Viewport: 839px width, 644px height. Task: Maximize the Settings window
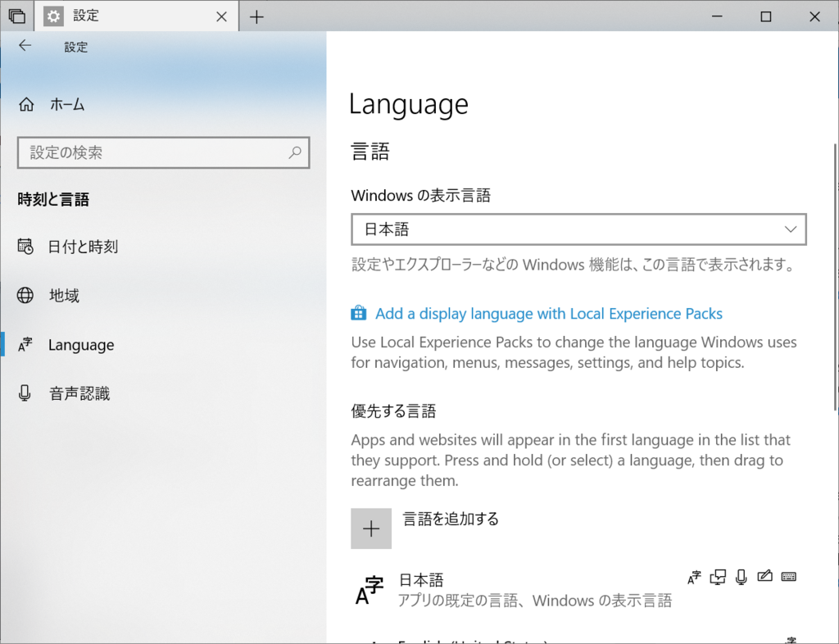[x=766, y=16]
